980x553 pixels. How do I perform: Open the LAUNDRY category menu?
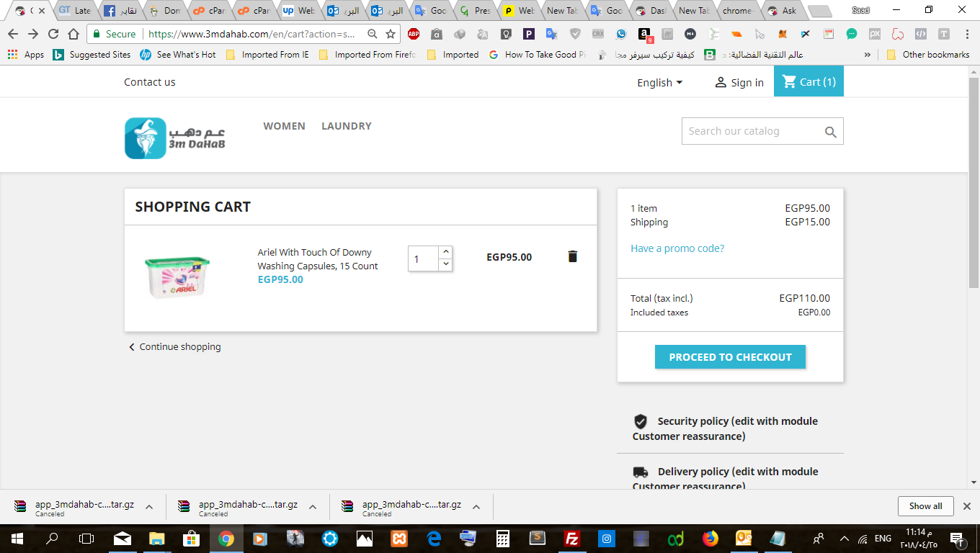coord(347,126)
